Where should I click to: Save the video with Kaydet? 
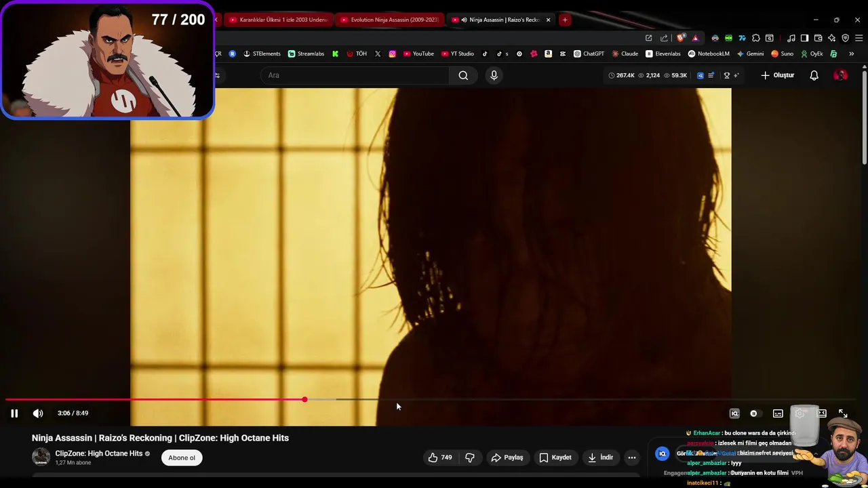coord(555,457)
